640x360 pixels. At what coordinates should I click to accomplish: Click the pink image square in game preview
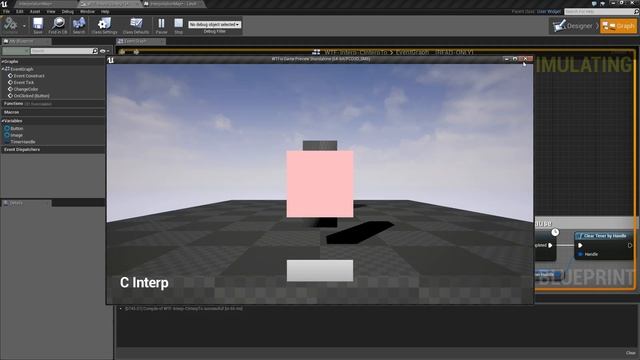click(320, 184)
